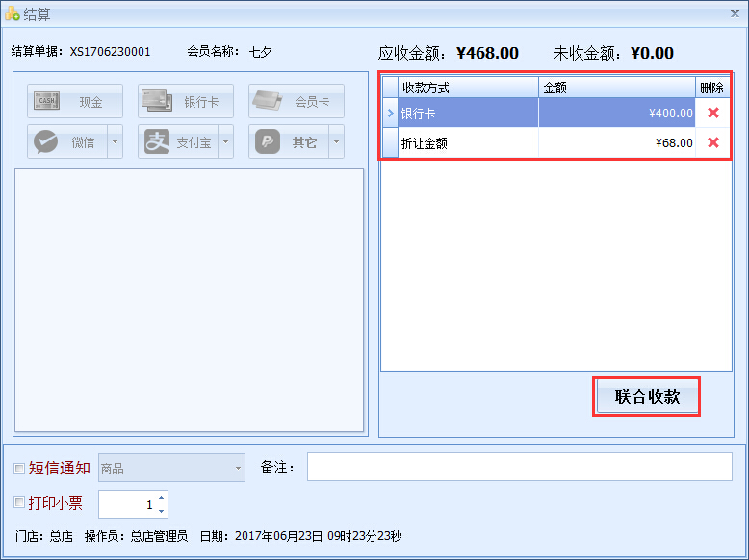Select the 现金 cash payment icon
749x560 pixels.
coord(75,101)
